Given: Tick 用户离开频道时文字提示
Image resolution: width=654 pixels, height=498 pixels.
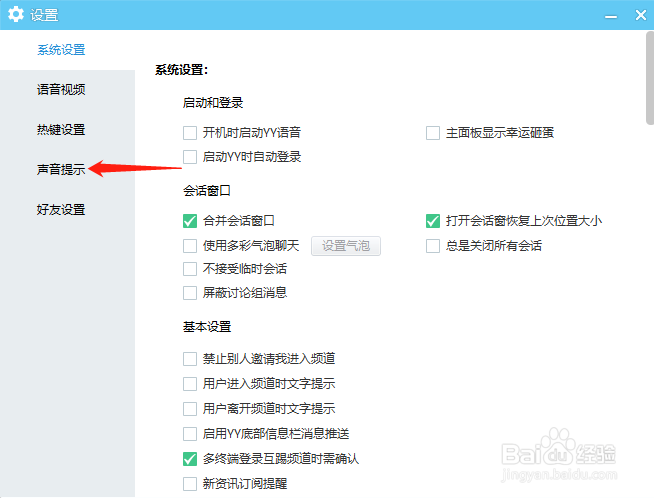Looking at the screenshot, I should (x=190, y=409).
